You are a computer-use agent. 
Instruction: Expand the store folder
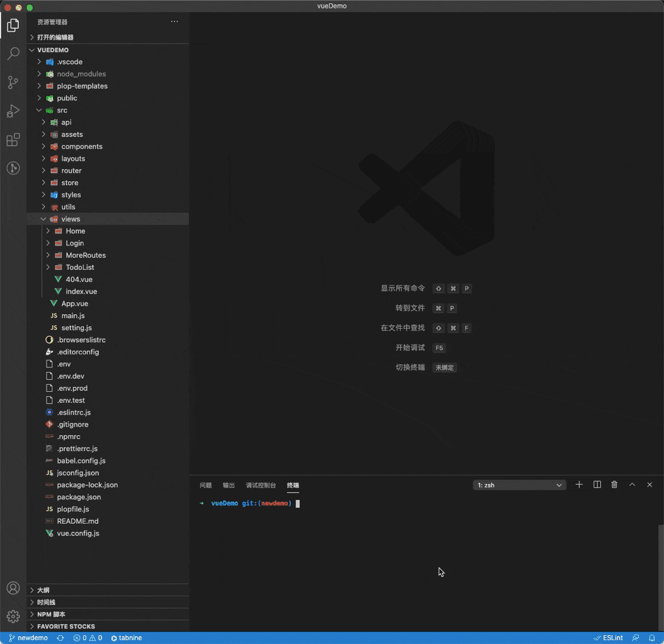[x=108, y=182]
